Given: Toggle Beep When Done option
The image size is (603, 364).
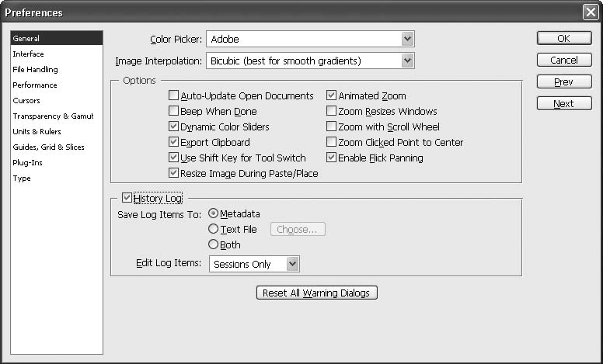Looking at the screenshot, I should 174,112.
